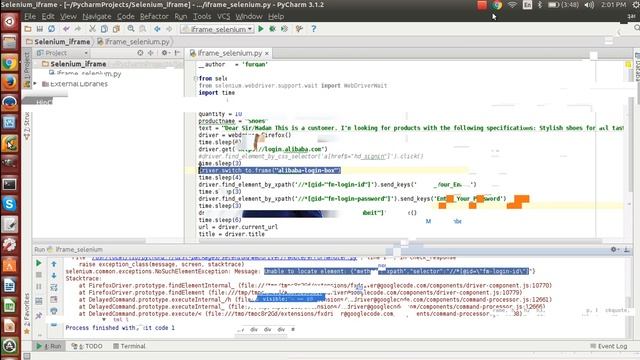Open the Edit menu
This screenshot has width=640, height=360.
coord(48,16)
